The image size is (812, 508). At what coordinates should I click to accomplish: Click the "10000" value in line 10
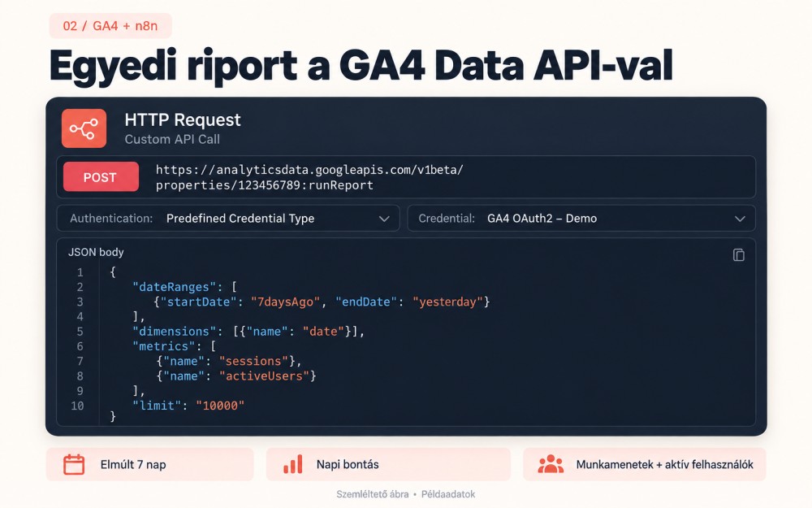[219, 406]
